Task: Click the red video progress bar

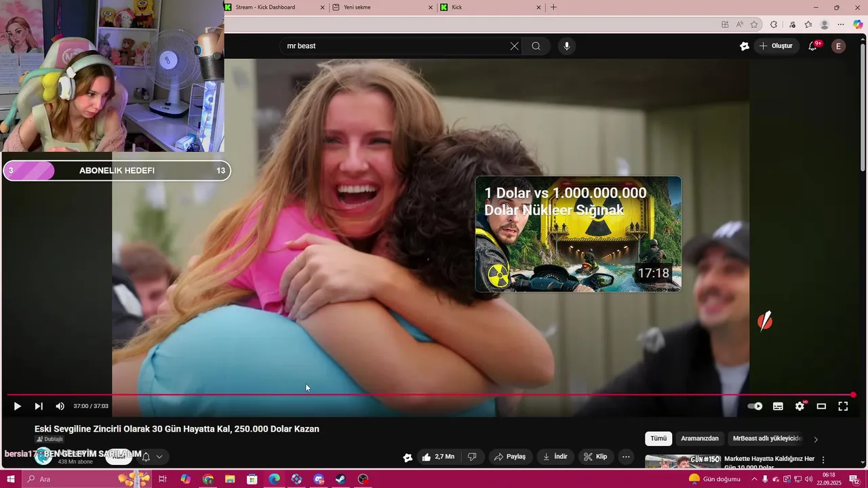Action: pos(430,394)
